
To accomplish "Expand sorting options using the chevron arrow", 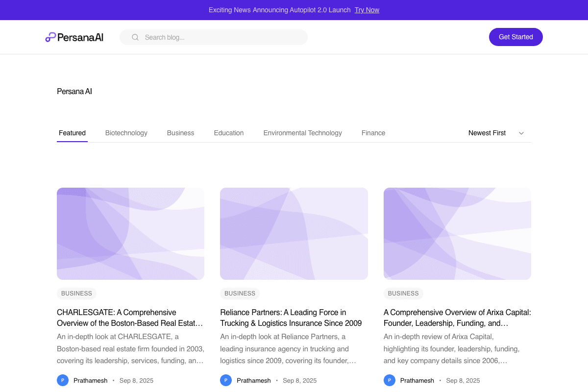I will click(x=521, y=133).
